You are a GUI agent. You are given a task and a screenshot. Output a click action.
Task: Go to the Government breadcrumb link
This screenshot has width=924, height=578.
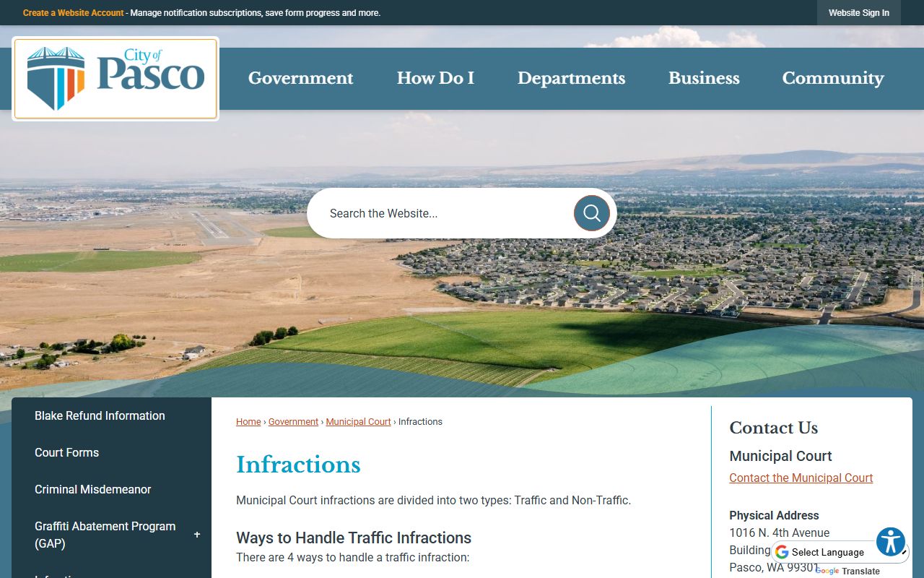pos(293,422)
